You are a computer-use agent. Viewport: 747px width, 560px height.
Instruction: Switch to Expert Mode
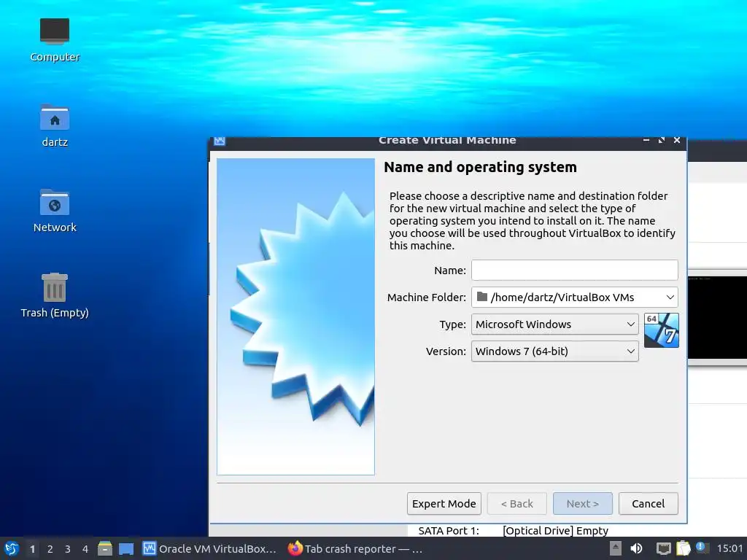pos(444,504)
